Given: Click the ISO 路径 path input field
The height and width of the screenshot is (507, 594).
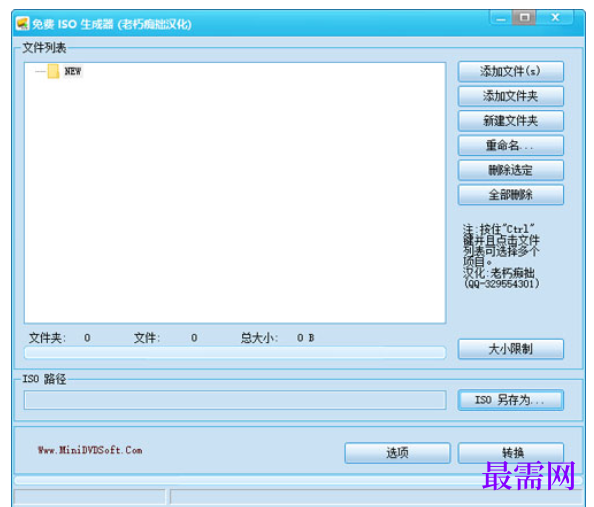Looking at the screenshot, I should coord(235,400).
